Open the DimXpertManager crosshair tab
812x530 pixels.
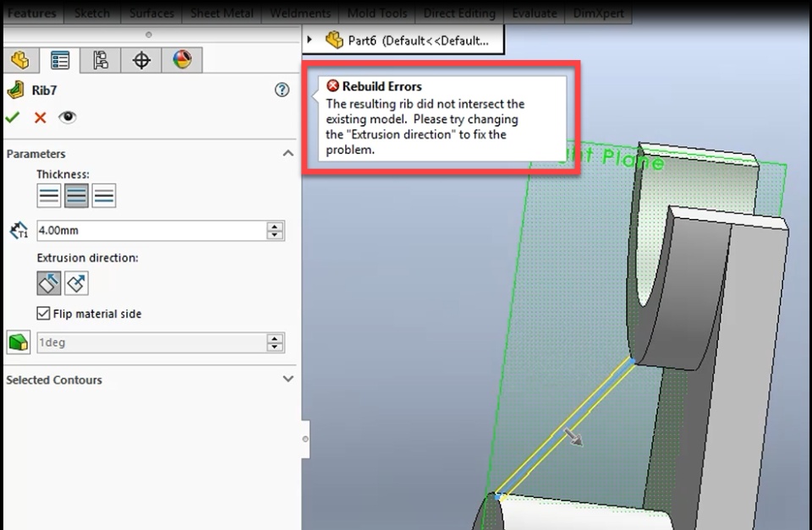click(141, 60)
